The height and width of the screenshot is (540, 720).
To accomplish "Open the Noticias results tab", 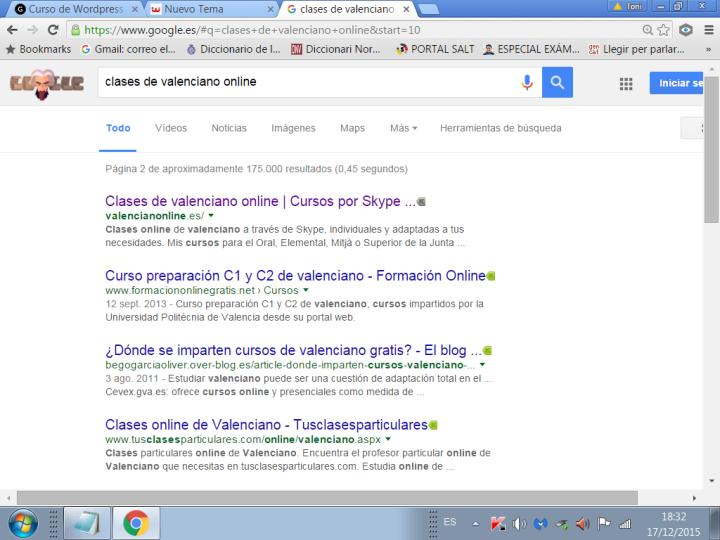I will [x=229, y=128].
